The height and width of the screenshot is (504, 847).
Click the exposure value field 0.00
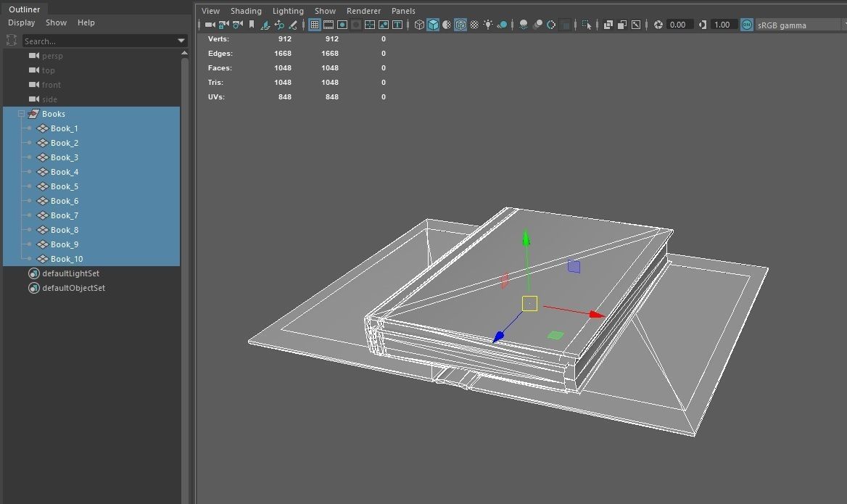(x=679, y=25)
